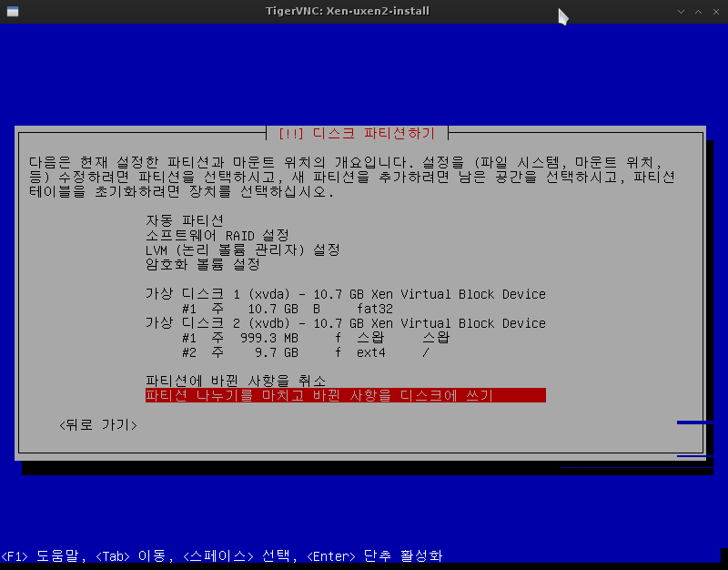Viewport: 728px width, 570px height.
Task: Select 가상 디스크 1 (xvda) device row
Action: 345,294
